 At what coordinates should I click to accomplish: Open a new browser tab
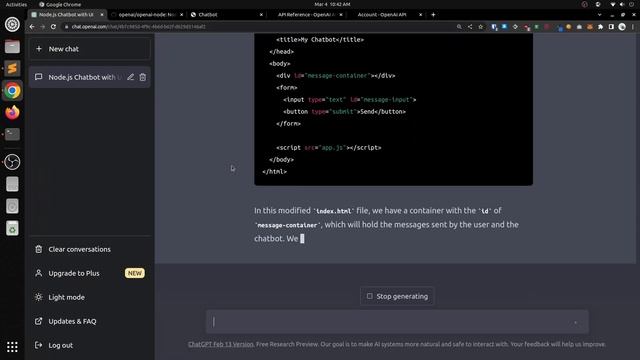pyautogui.click(x=433, y=15)
